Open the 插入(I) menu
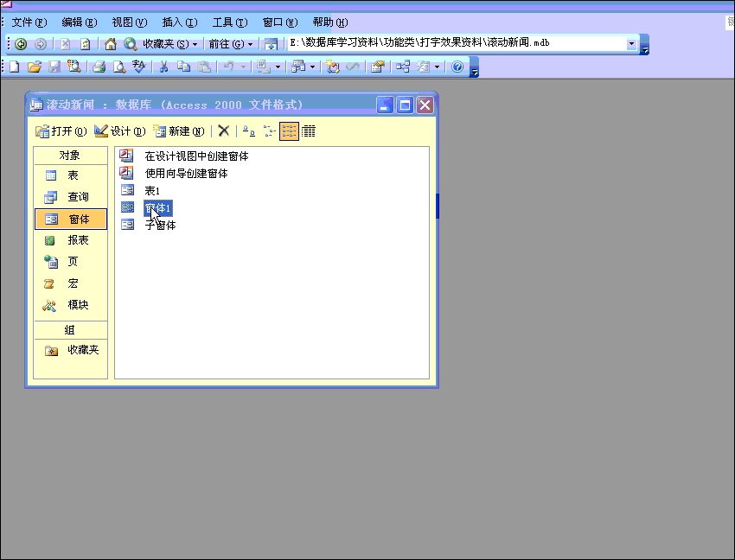The image size is (735, 560). tap(180, 22)
